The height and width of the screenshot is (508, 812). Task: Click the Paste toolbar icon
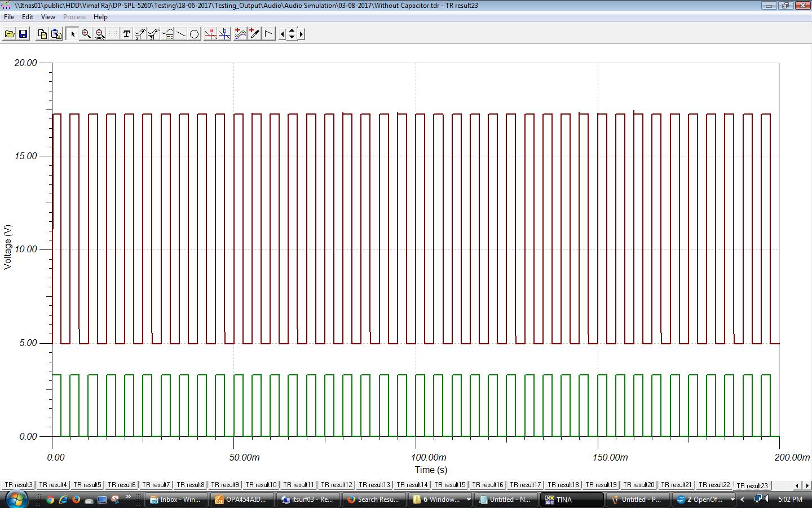pyautogui.click(x=56, y=34)
